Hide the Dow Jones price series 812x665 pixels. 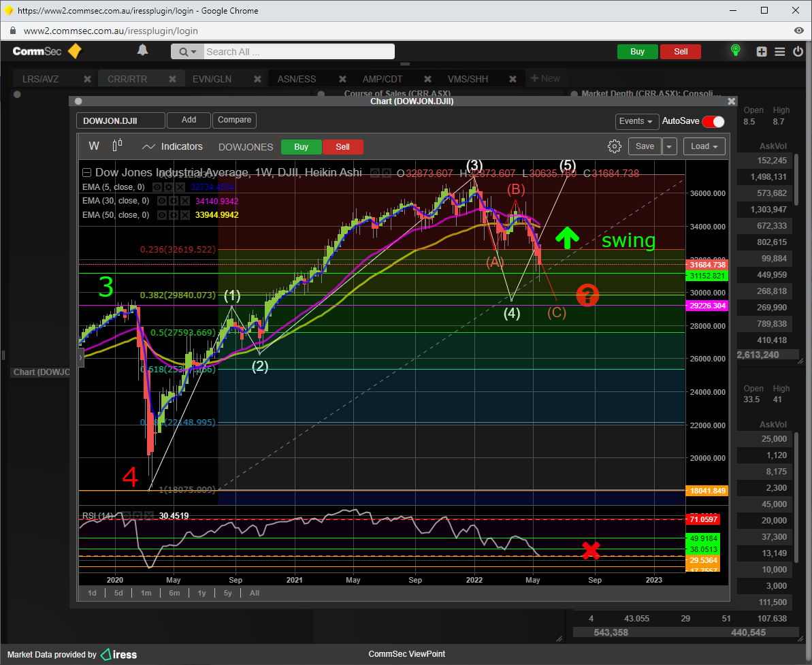[375, 173]
